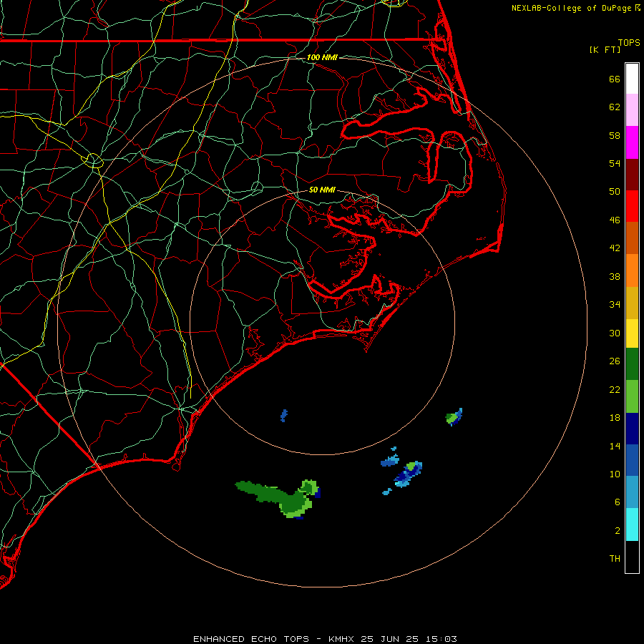Viewport: 644px width, 644px height.
Task: Click the green echo cell on 50 NMI ring
Action: pos(454,417)
